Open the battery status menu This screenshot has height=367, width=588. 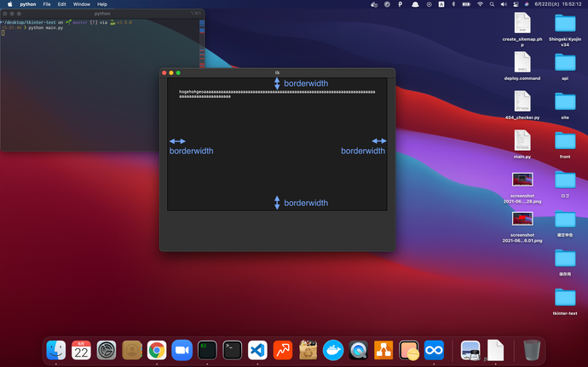click(x=466, y=4)
